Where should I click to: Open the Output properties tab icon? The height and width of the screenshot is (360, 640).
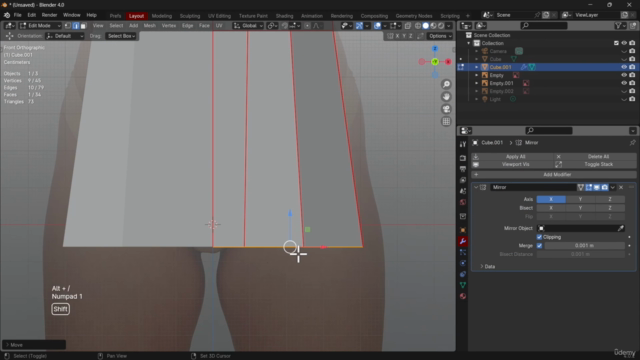tap(462, 169)
